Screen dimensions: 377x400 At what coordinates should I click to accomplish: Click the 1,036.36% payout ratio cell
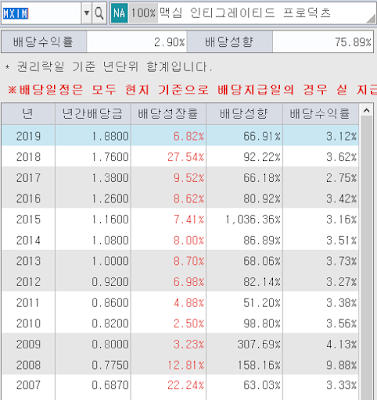click(x=244, y=219)
